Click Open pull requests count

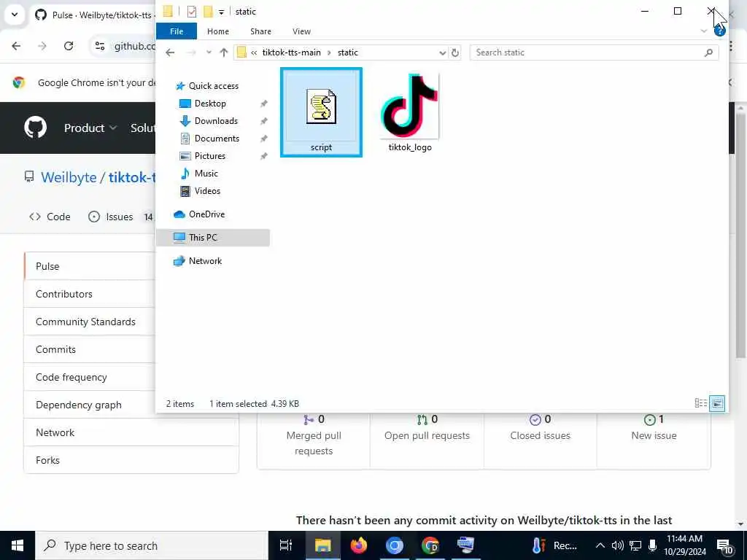tap(427, 427)
